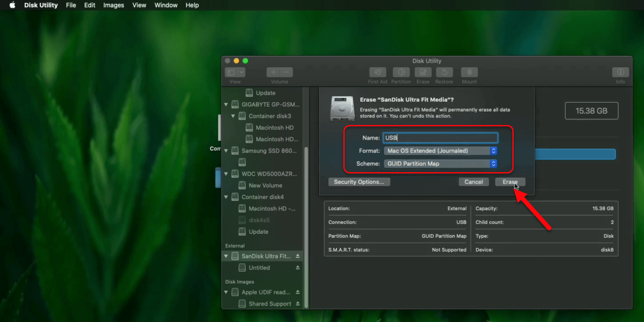Select the Update volume above GIGABYTE drive
The image size is (644, 322).
pos(262,93)
